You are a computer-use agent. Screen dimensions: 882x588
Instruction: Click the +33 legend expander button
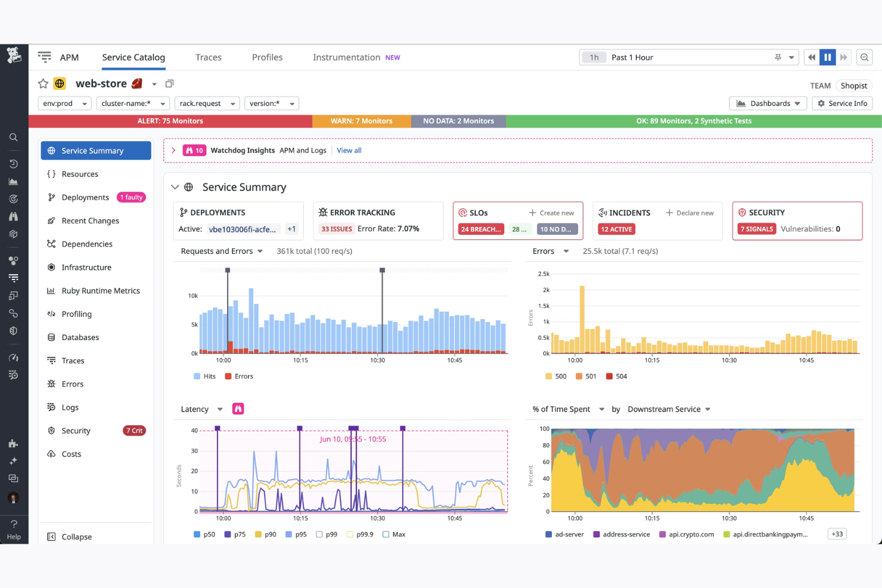point(836,534)
